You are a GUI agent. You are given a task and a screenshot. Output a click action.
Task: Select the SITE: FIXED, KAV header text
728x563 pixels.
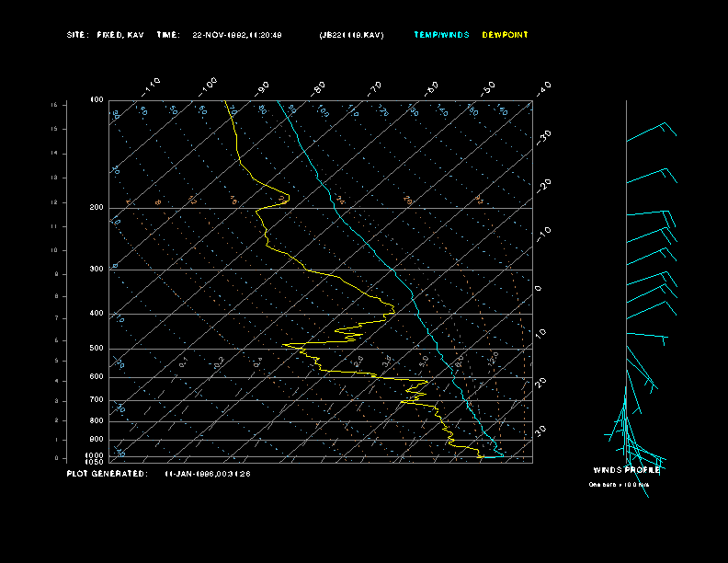coord(106,35)
